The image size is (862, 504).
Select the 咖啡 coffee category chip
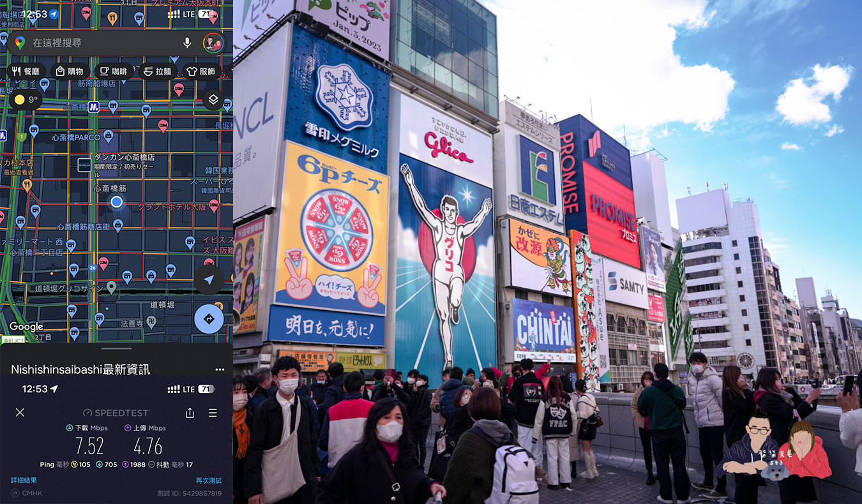tap(114, 71)
